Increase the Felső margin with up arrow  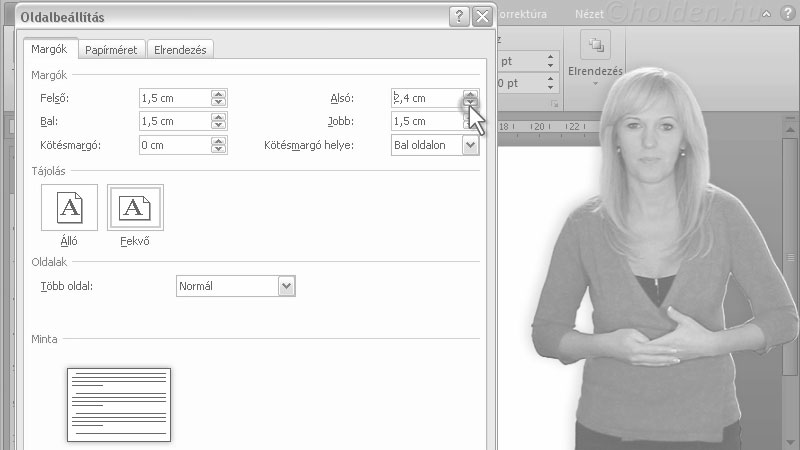coord(219,94)
